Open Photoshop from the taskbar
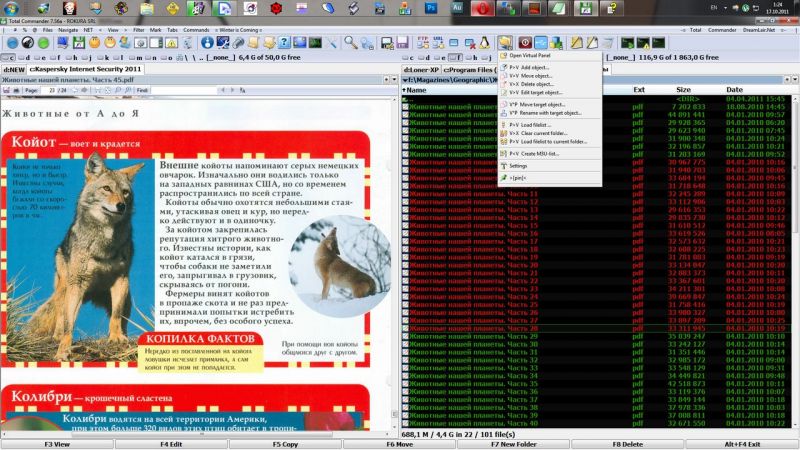 431,8
